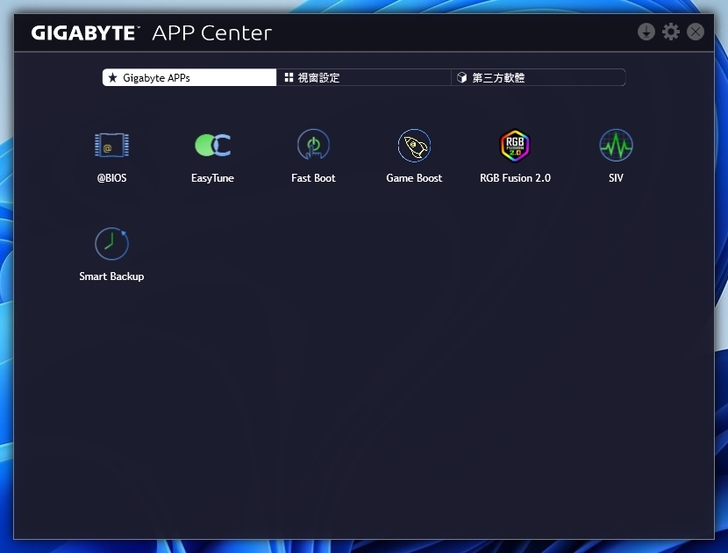Click the "RGB Fusion 2.0" text label
This screenshot has height=553, width=728.
515,178
